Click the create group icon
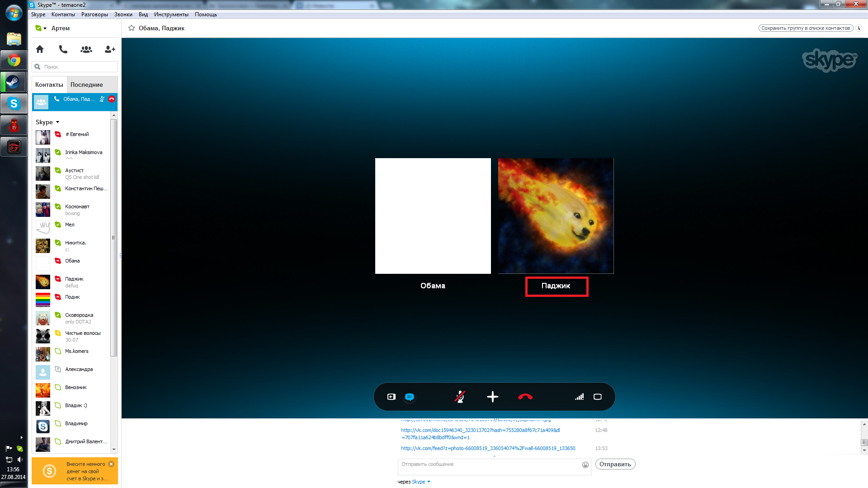This screenshot has width=868, height=488. pyautogui.click(x=86, y=49)
